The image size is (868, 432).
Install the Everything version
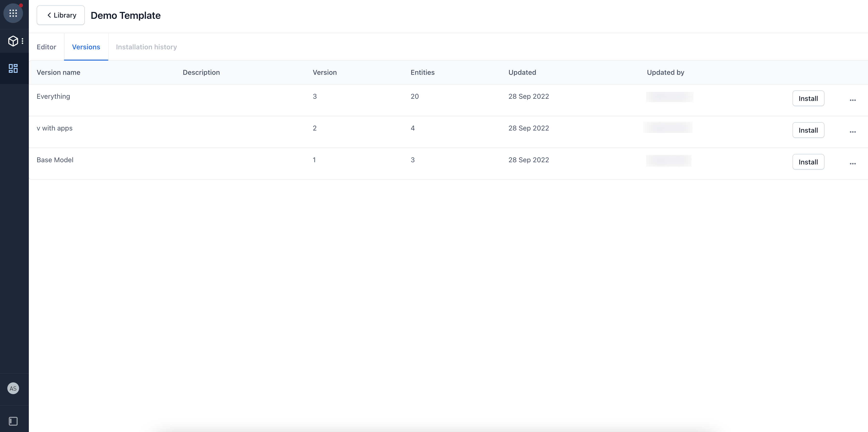(808, 98)
